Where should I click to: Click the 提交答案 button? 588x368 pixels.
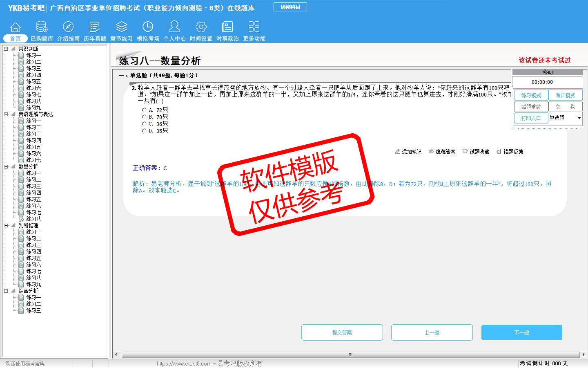point(342,332)
